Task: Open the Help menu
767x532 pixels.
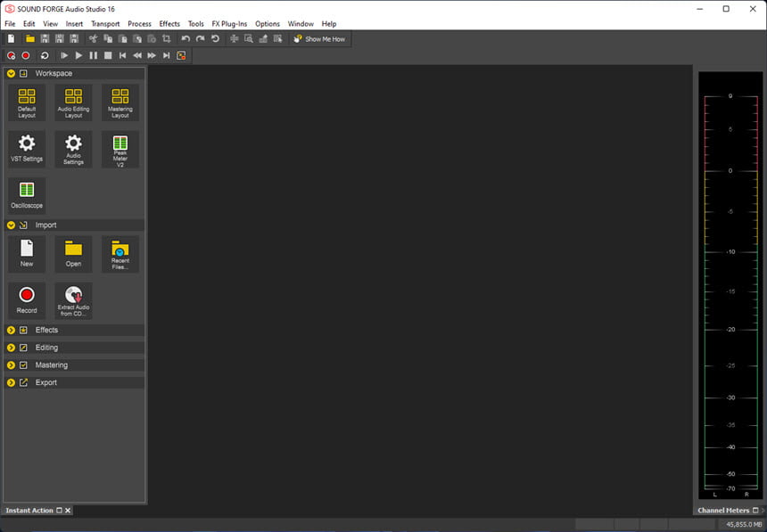Action: [329, 23]
